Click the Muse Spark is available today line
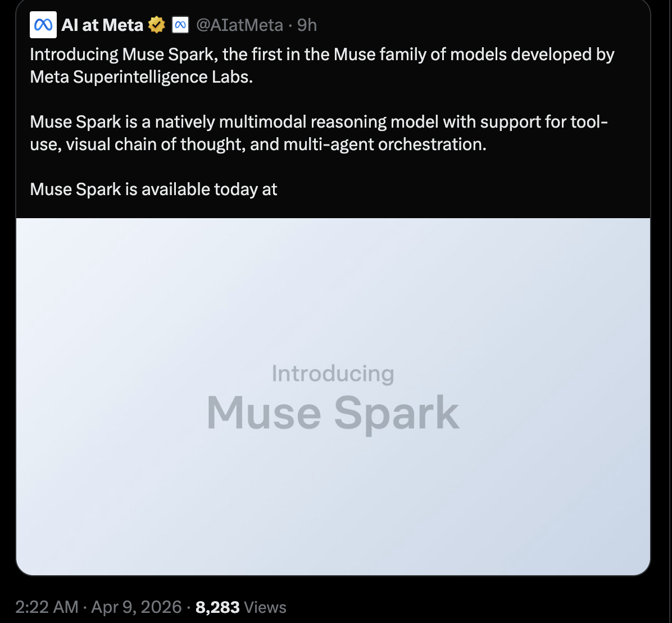Image resolution: width=672 pixels, height=623 pixels. click(x=153, y=189)
